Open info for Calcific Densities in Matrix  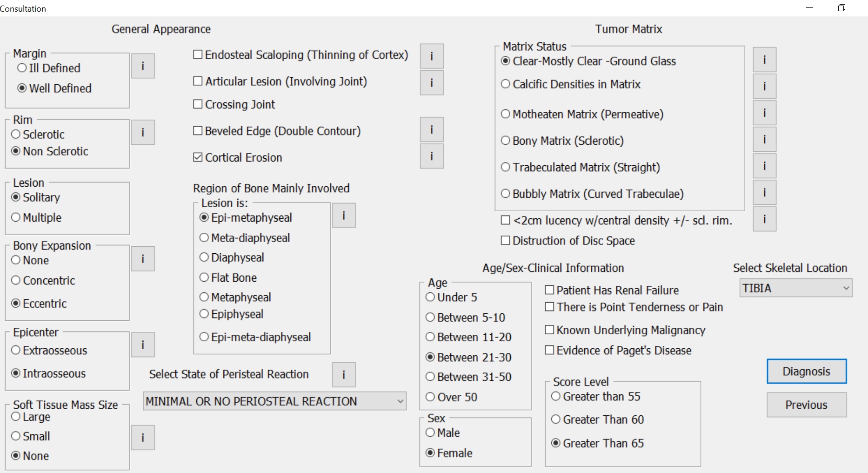pyautogui.click(x=764, y=86)
